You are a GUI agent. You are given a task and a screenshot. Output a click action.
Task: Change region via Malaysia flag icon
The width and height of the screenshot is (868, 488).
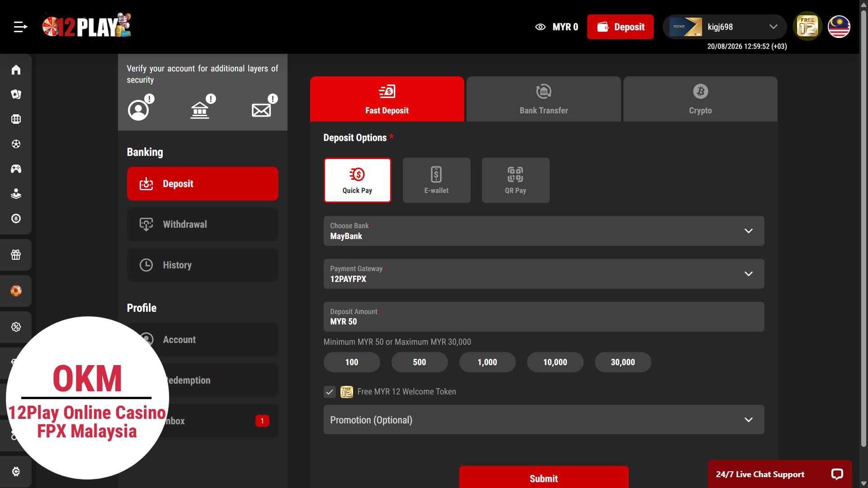click(839, 27)
